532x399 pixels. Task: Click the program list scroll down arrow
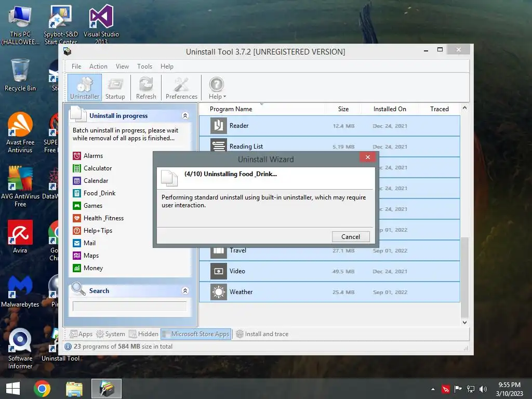pos(465,322)
